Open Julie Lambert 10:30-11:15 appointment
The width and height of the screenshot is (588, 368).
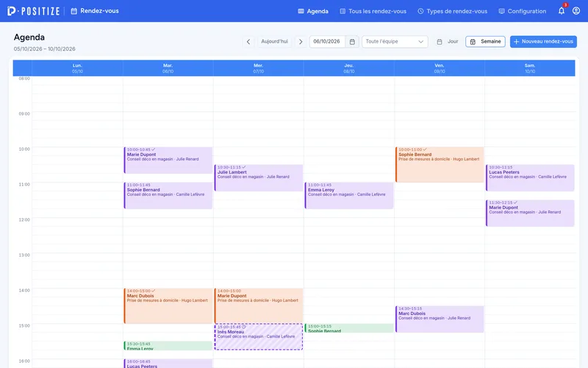tap(259, 177)
